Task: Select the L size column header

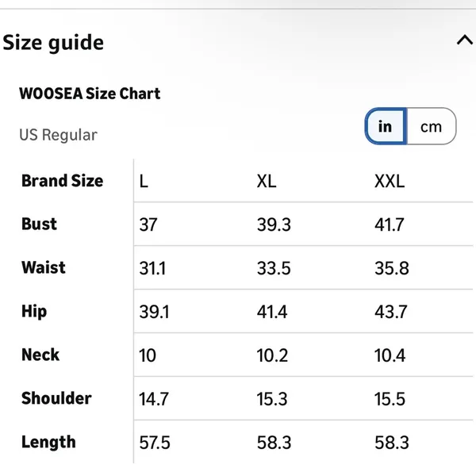Action: click(x=144, y=181)
